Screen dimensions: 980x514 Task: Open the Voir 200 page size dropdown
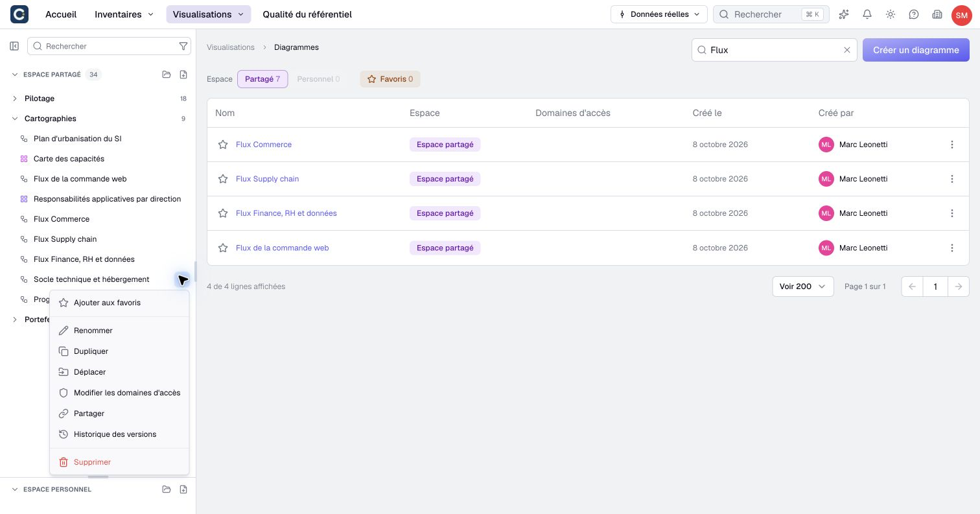802,286
